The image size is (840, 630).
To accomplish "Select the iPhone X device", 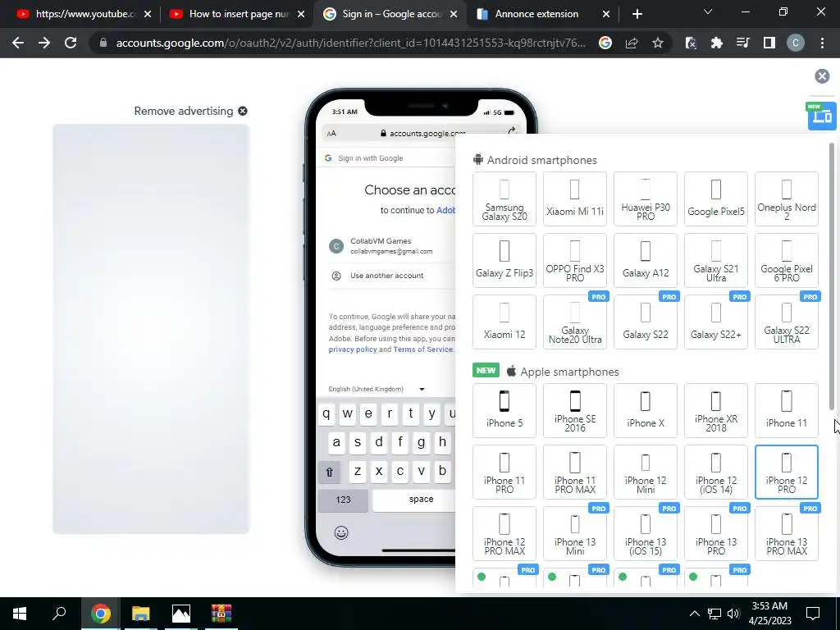I will tap(646, 410).
